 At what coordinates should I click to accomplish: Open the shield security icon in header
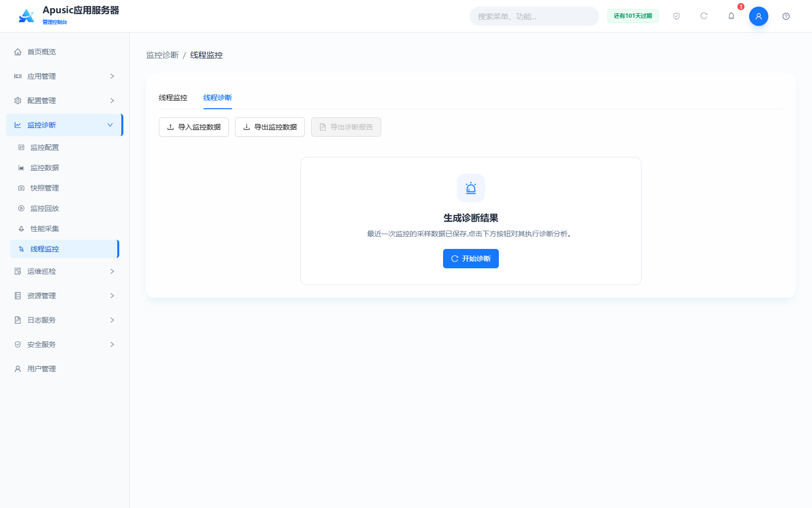coord(676,16)
